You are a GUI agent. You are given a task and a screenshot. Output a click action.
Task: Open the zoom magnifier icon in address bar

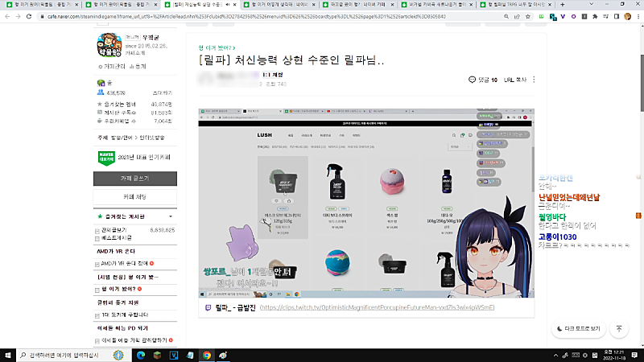(x=506, y=16)
